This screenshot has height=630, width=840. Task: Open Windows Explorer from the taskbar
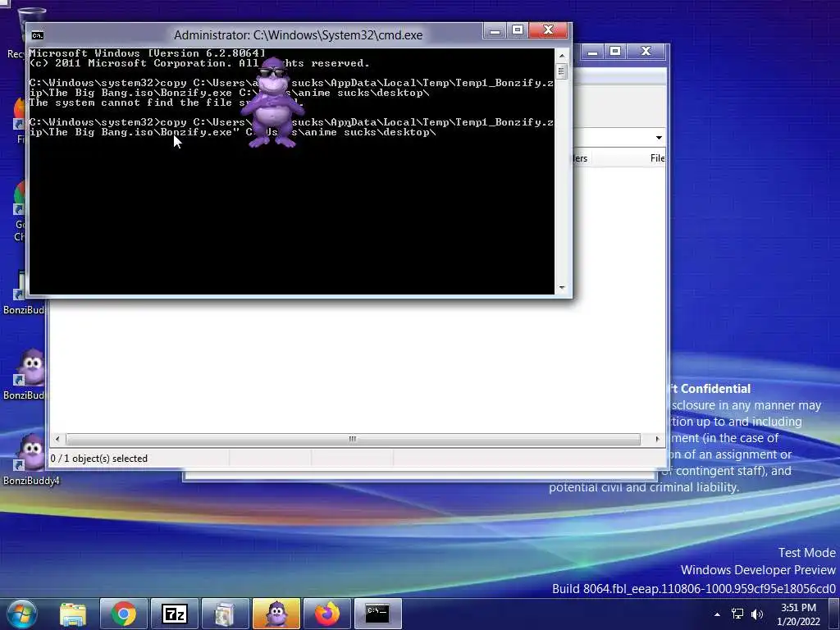click(x=73, y=614)
